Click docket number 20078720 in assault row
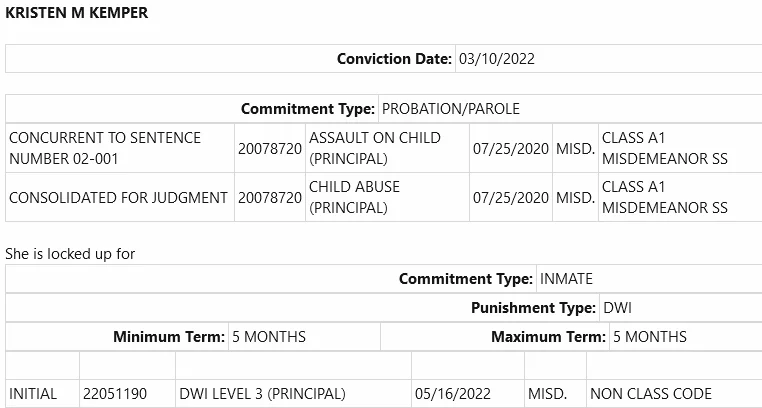The image size is (762, 408). coord(270,149)
